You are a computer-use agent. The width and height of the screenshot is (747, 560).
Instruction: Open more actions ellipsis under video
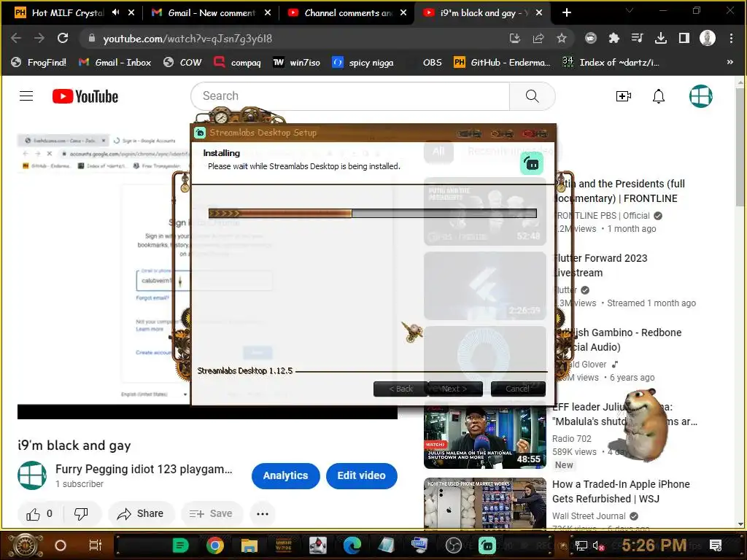tap(263, 514)
